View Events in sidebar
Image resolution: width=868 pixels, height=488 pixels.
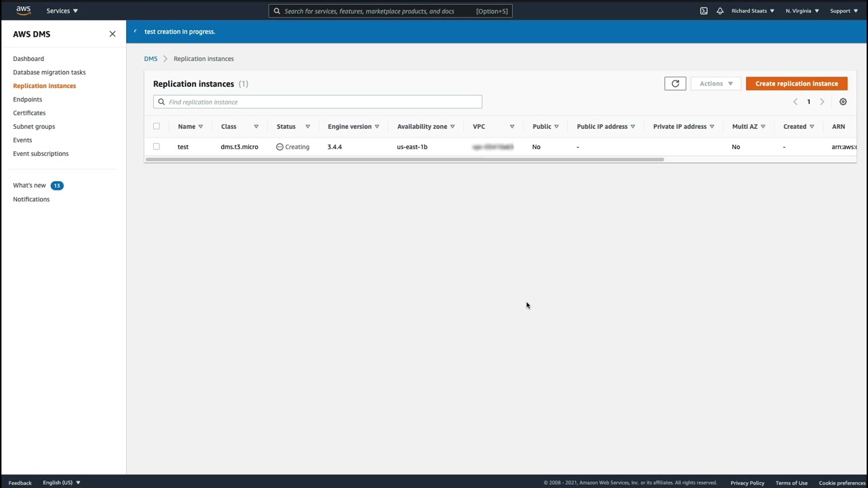click(22, 140)
